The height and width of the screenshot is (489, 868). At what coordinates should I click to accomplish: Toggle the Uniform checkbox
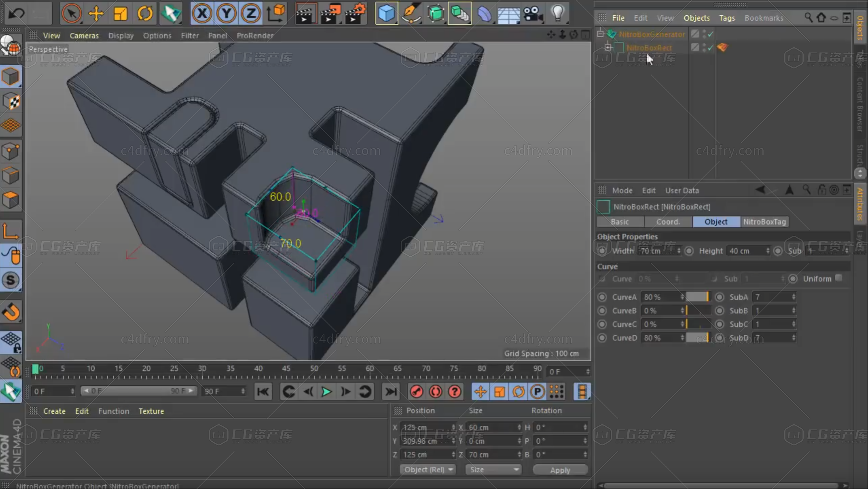point(839,278)
